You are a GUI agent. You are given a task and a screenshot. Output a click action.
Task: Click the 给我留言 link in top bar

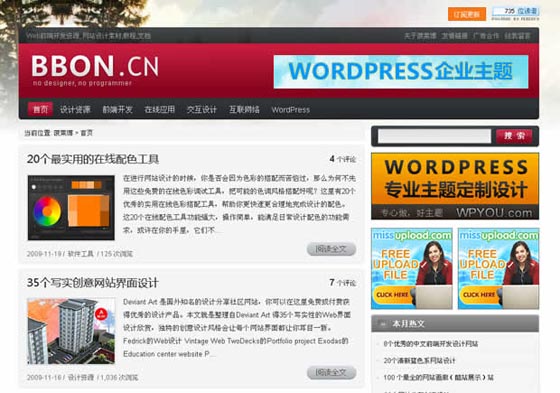[x=518, y=36]
